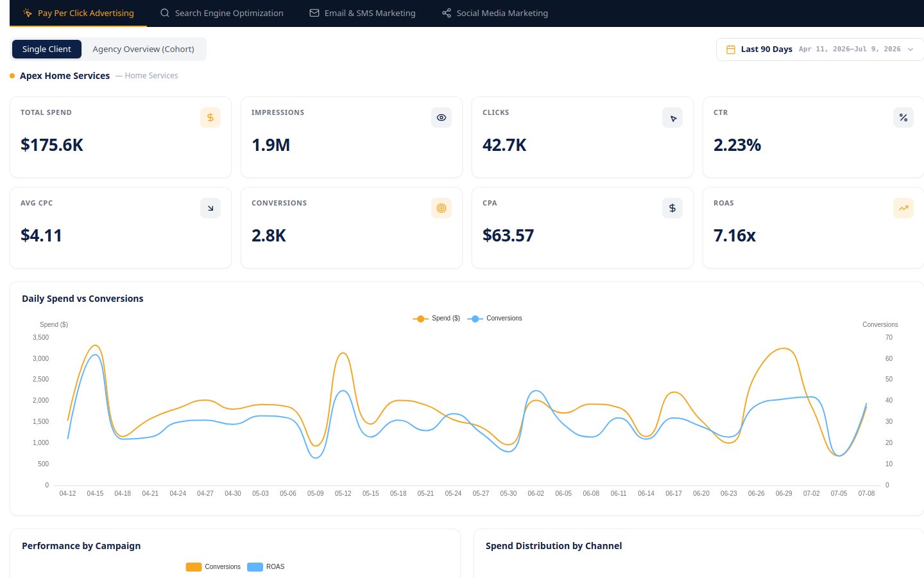Click the 7.16x ROAS value
Screen dimensions: 924x578
[x=735, y=236]
